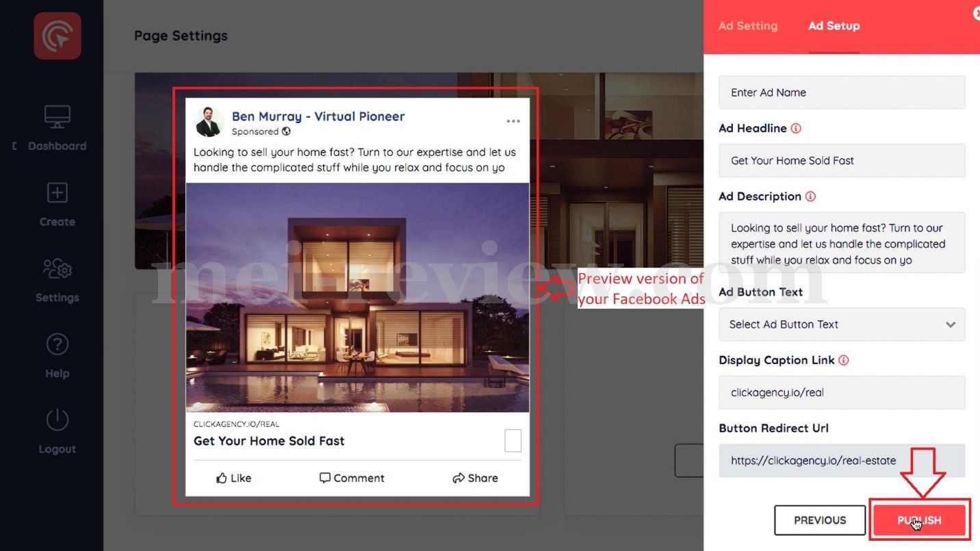Click the Ad Headline info icon
Screen dimensions: 980x551
[x=796, y=128]
